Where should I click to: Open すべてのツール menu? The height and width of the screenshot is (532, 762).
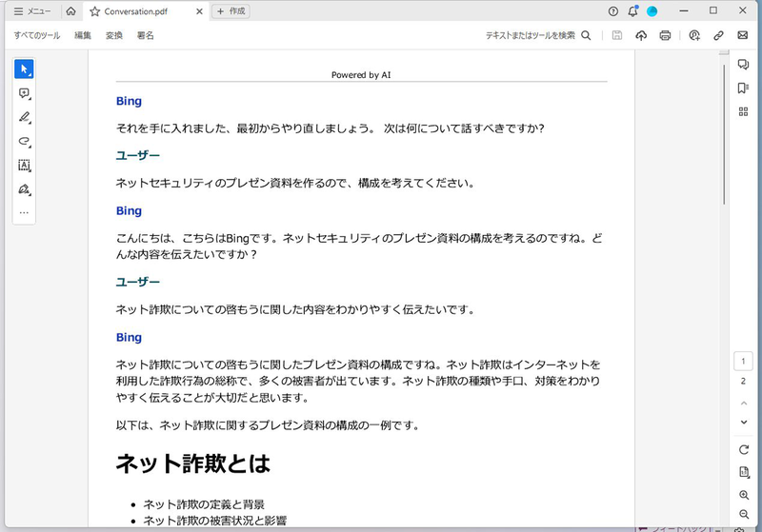[37, 35]
